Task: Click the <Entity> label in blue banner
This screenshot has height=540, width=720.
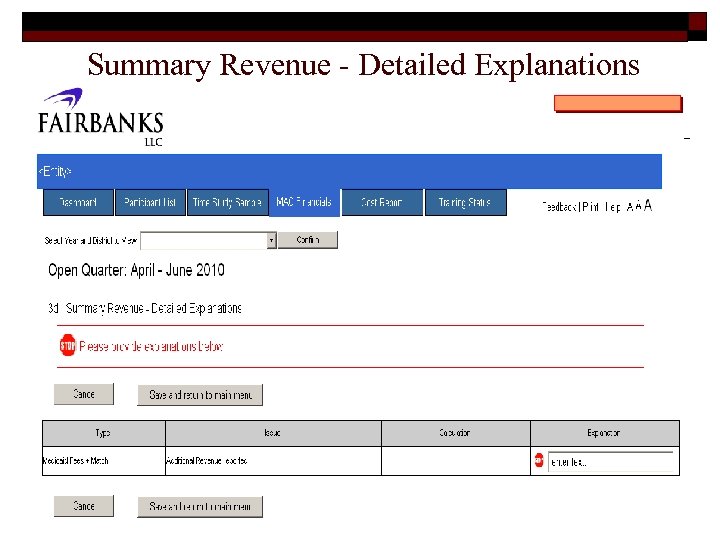Action: pyautogui.click(x=55, y=171)
